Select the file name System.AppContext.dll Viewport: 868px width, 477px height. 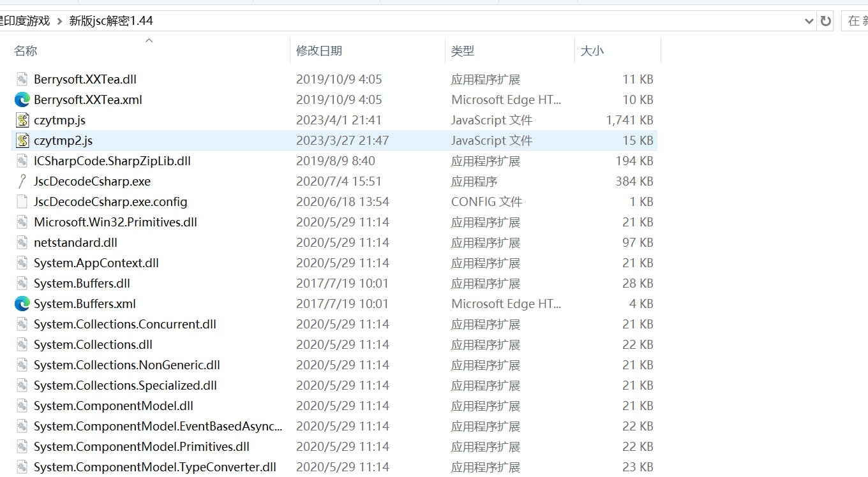pyautogui.click(x=96, y=263)
